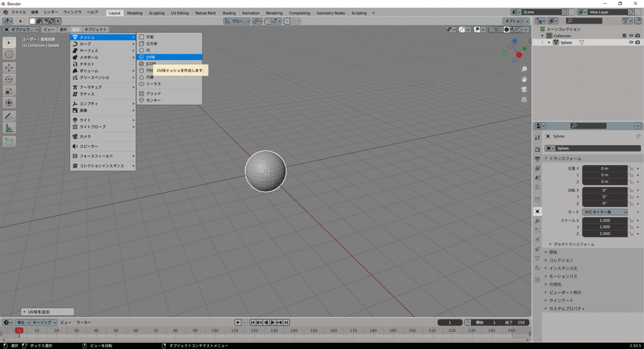This screenshot has height=349, width=644.
Task: Click the Location X value field
Action: 605,169
